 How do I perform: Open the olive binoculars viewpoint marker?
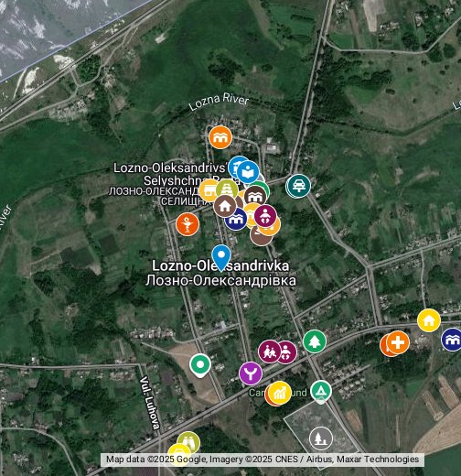click(x=188, y=442)
